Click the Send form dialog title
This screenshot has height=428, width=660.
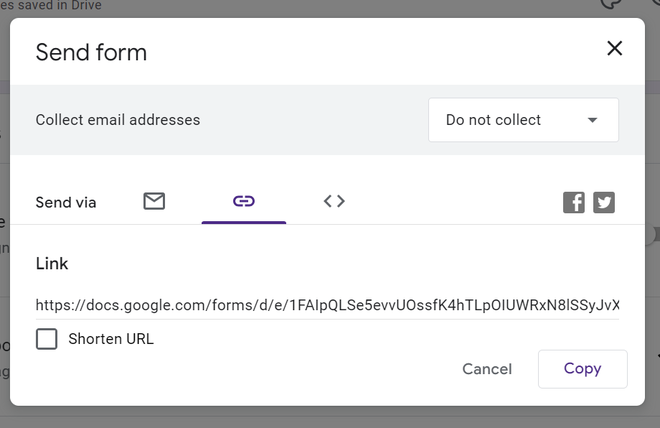[x=91, y=52]
